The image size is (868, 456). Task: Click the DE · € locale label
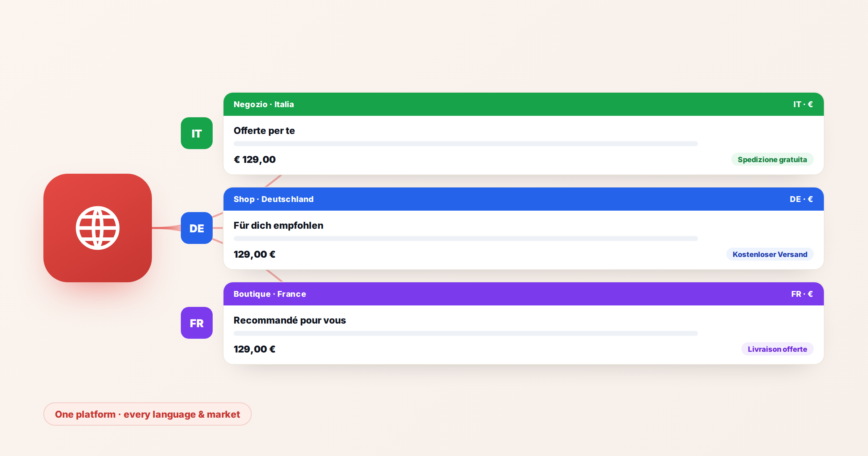tap(801, 199)
